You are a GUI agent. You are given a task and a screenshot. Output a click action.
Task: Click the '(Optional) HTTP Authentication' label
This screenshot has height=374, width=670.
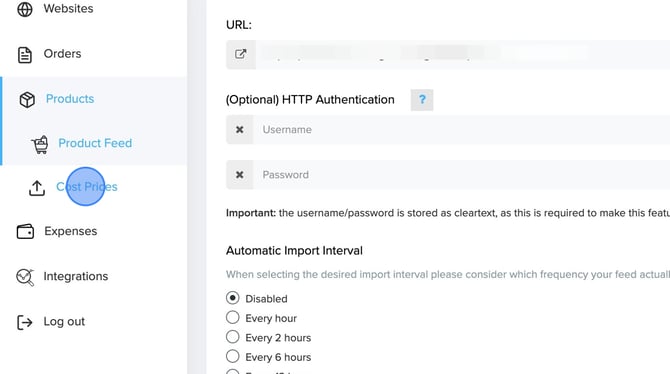310,100
